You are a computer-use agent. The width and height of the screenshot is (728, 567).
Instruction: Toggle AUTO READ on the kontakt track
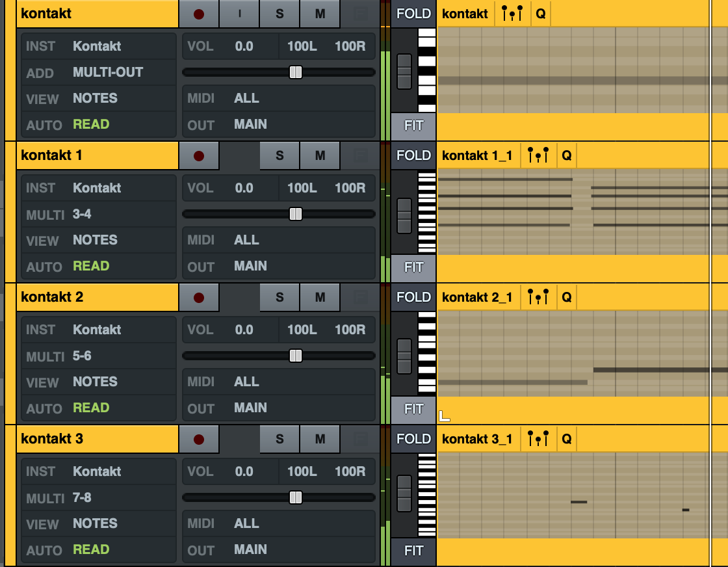point(90,124)
